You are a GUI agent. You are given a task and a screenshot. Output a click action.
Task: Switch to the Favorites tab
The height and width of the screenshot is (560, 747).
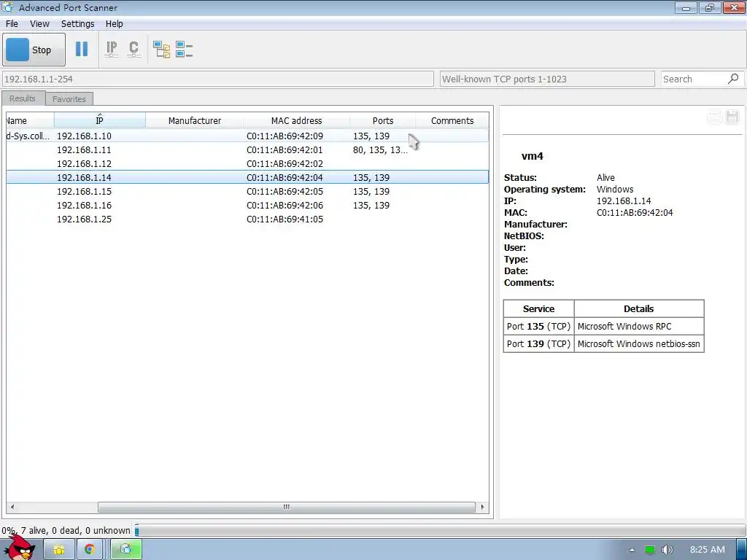(69, 99)
